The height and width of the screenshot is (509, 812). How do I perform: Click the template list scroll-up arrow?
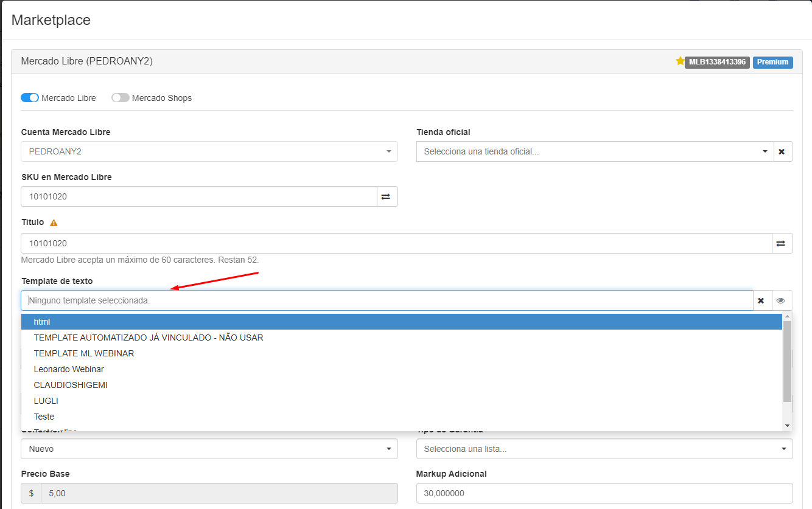tap(787, 316)
